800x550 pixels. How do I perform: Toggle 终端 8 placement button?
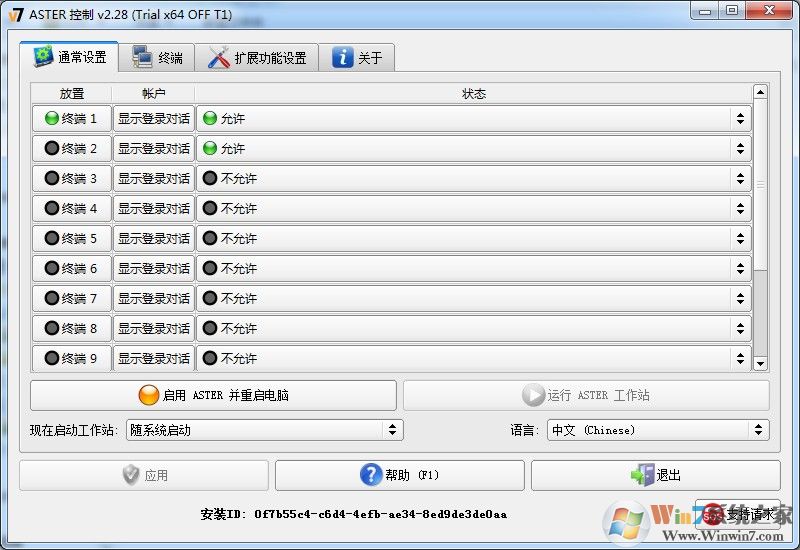click(x=71, y=328)
